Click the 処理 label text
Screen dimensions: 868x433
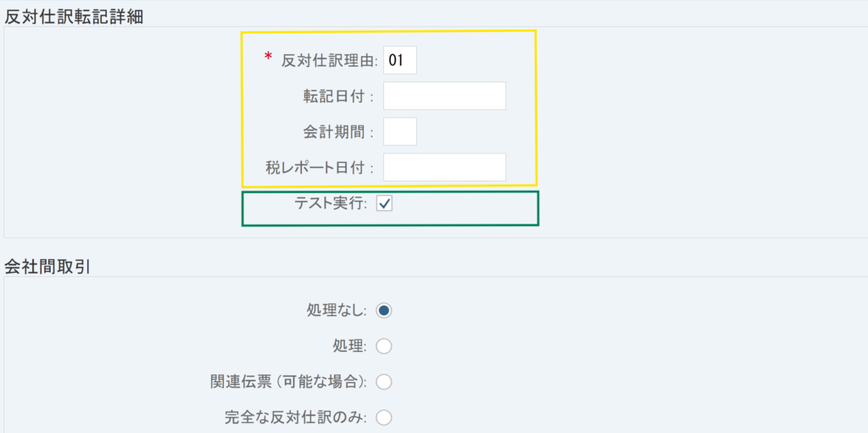[349, 346]
